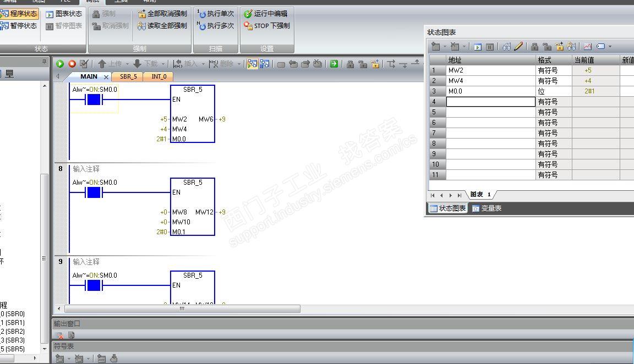Click the green RUN icon in editor toolbar

(60, 64)
